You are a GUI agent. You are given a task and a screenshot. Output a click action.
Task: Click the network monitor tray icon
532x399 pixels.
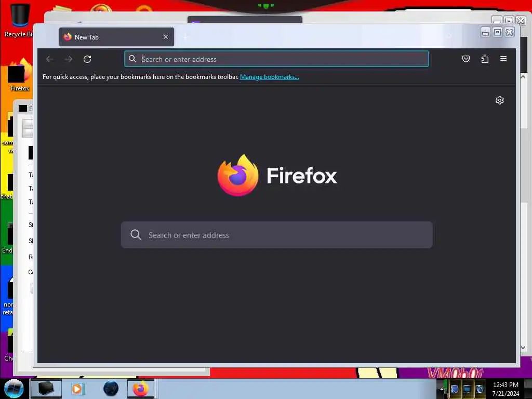click(x=467, y=389)
